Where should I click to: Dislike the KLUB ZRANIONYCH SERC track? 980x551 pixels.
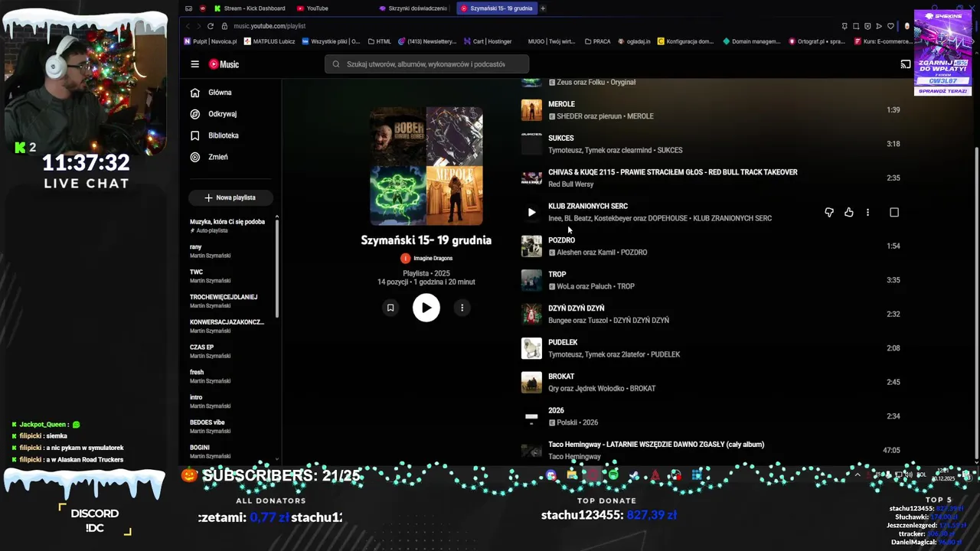(829, 212)
